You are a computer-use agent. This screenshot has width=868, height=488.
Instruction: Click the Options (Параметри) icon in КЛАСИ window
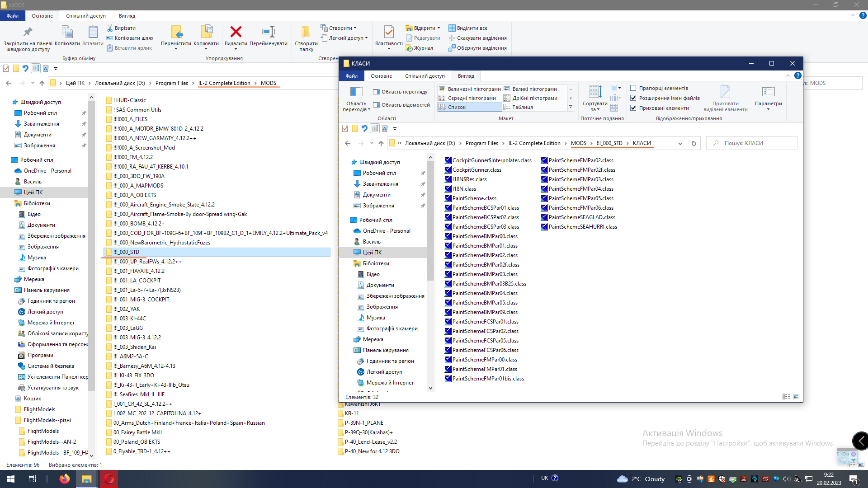tap(768, 92)
